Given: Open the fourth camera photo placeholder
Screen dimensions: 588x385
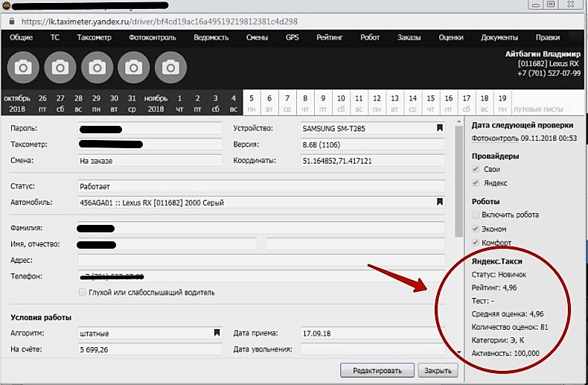Looking at the screenshot, I should click(x=133, y=68).
